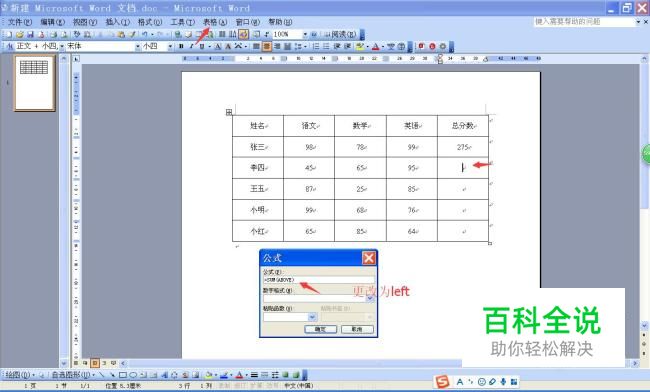650x392 pixels.
Task: Click the Save disk icon
Action: pyautogui.click(x=30, y=34)
